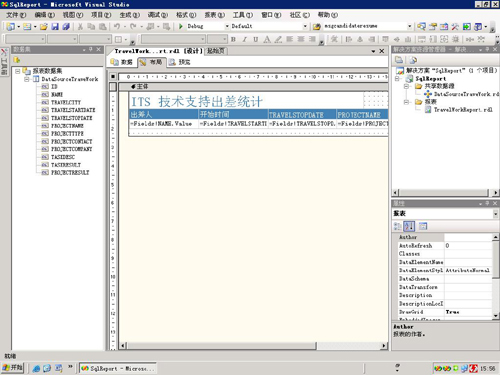Collapse the reports folder in Solution Explorer

406,102
